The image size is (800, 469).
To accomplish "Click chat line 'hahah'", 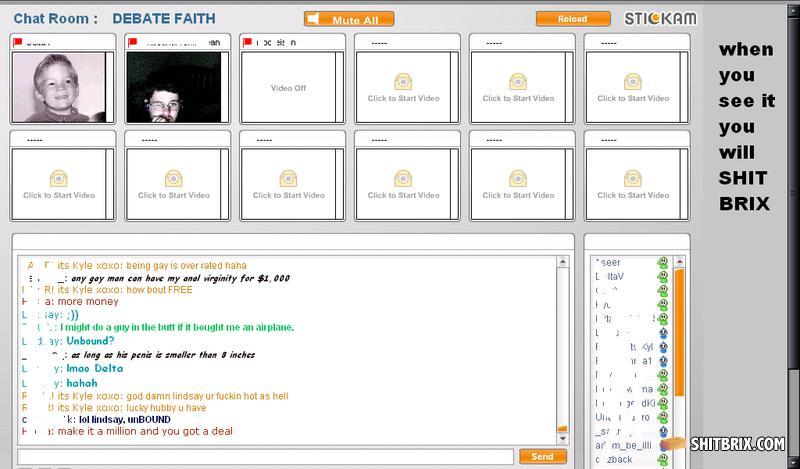I will click(x=82, y=383).
